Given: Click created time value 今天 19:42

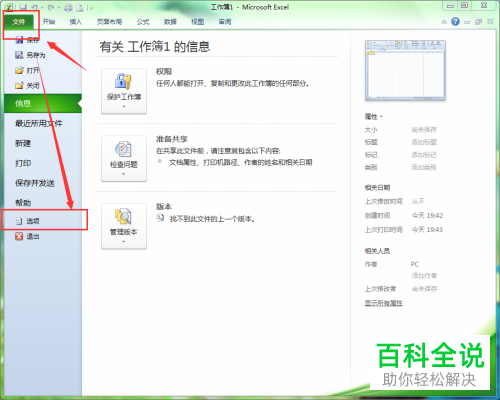Looking at the screenshot, I should [427, 216].
